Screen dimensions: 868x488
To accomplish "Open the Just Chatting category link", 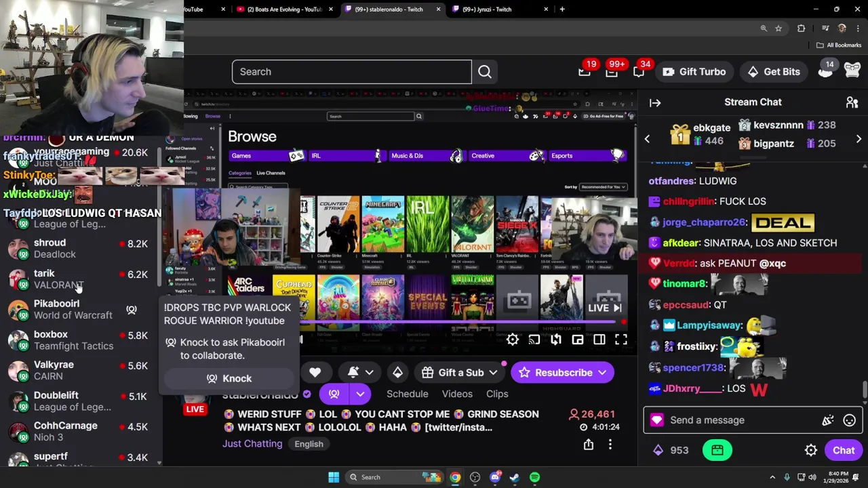I will click(x=252, y=444).
